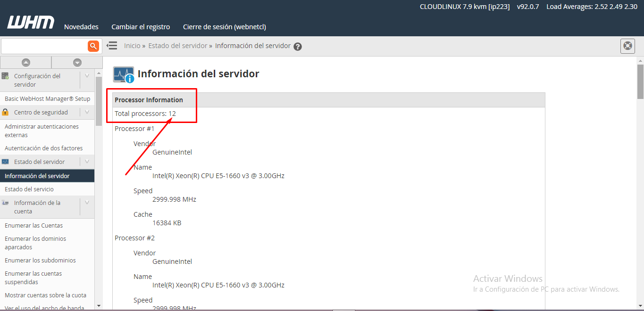
Task: Collapse the Estado del servidor chevron
Action: pos(87,162)
